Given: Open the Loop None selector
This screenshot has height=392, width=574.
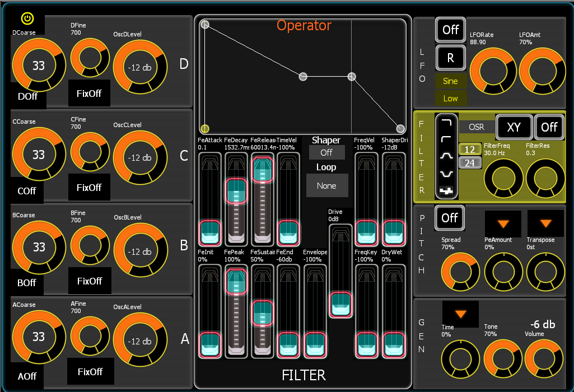Looking at the screenshot, I should [x=326, y=185].
